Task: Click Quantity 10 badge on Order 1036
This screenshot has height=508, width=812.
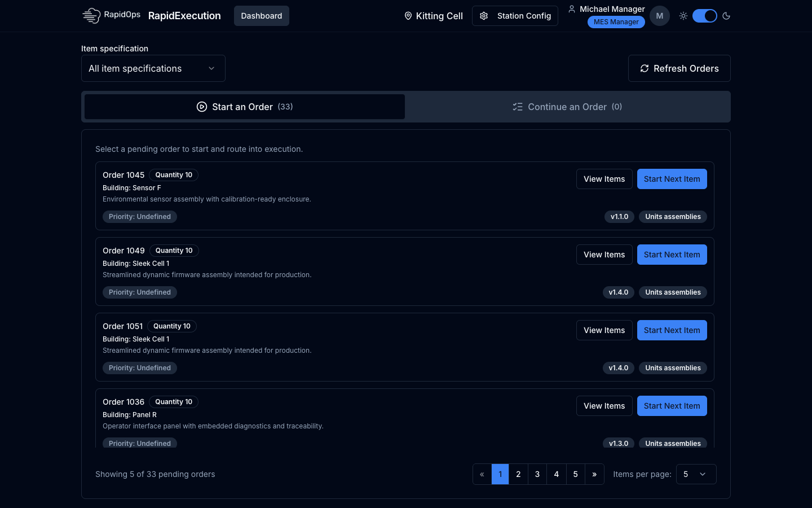Action: coord(174,402)
